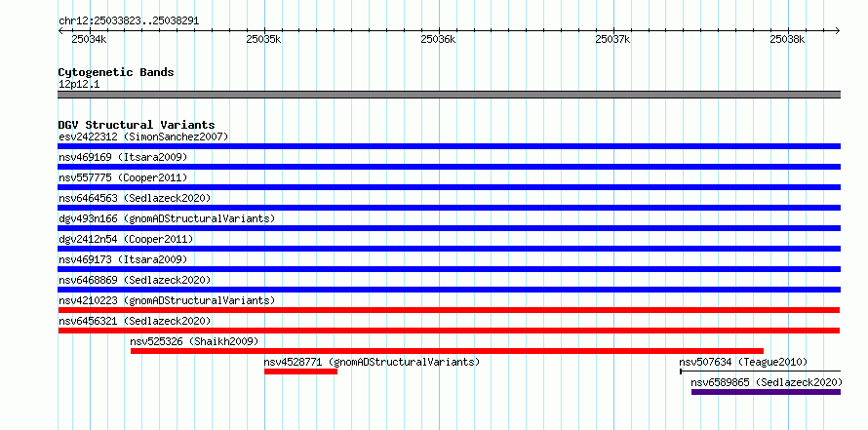868x430 pixels.
Task: Click the blue bar under dgv493n166
Action: tap(449, 228)
